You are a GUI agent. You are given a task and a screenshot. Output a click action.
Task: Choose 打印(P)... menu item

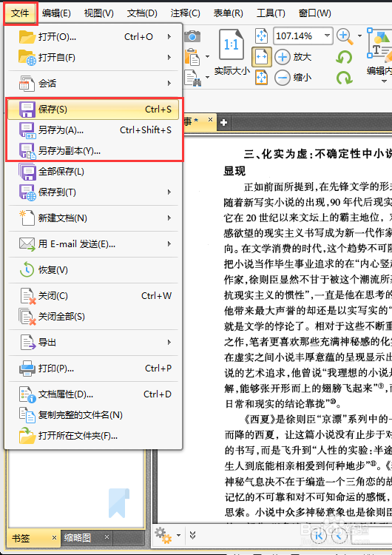93,369
